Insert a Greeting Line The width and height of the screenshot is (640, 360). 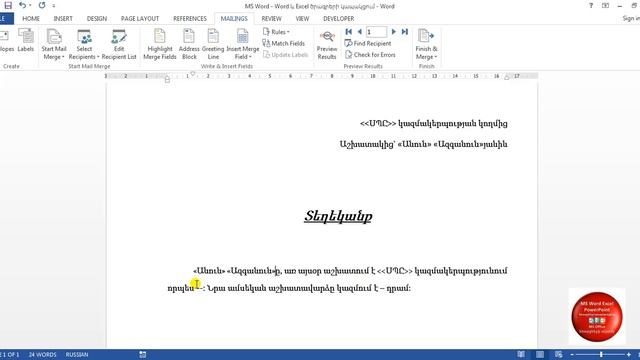(213, 44)
